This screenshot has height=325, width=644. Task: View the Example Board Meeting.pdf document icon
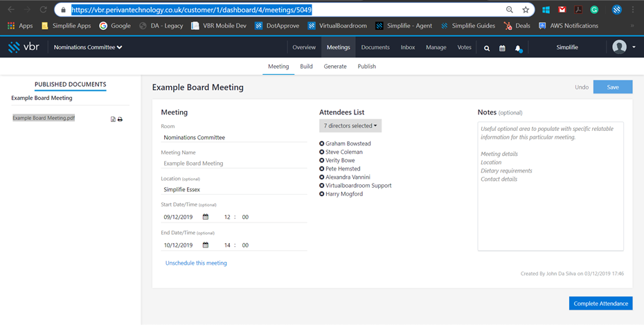pos(113,119)
